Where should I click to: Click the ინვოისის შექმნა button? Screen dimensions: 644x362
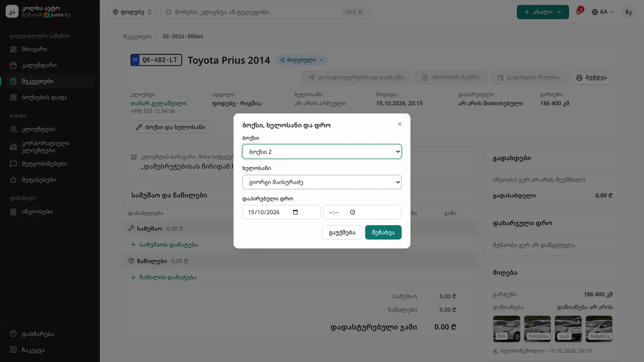click(451, 78)
